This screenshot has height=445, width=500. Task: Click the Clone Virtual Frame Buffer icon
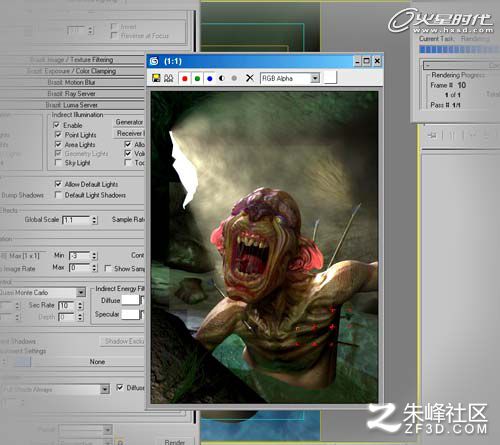169,78
